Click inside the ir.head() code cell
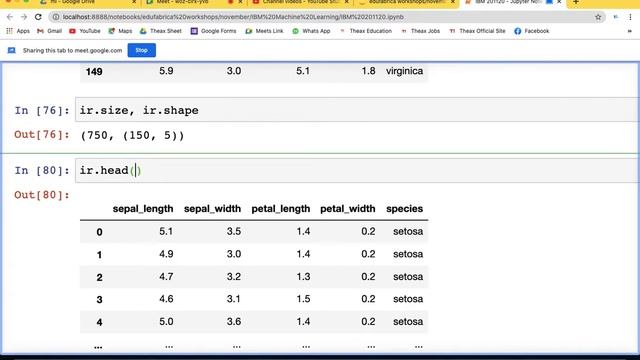This screenshot has height=360, width=640. (x=357, y=170)
